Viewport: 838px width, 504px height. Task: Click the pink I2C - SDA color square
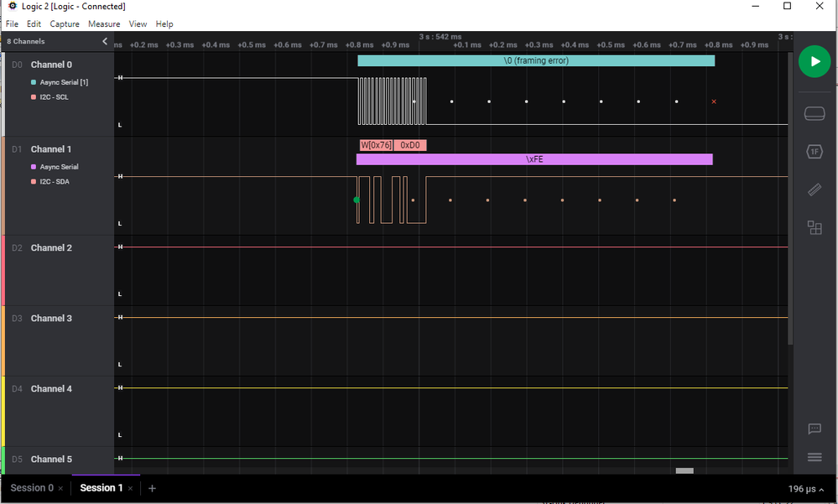coord(34,182)
